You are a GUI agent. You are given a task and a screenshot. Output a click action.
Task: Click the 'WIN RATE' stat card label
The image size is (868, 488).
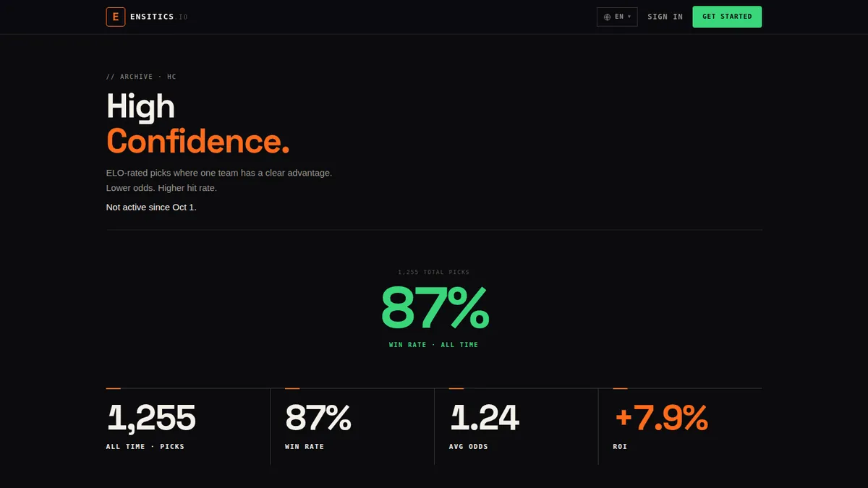click(x=305, y=447)
